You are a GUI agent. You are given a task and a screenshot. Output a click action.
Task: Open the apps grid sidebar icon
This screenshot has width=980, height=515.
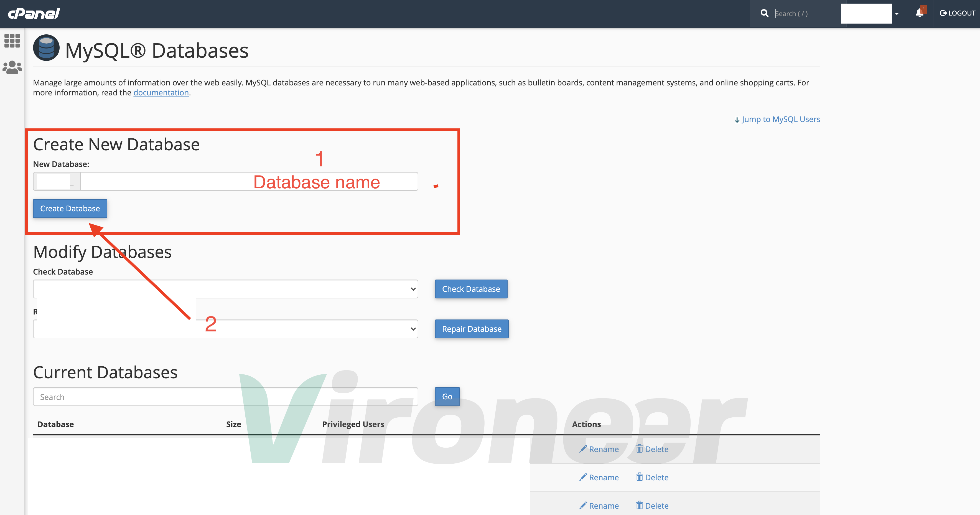tap(12, 41)
